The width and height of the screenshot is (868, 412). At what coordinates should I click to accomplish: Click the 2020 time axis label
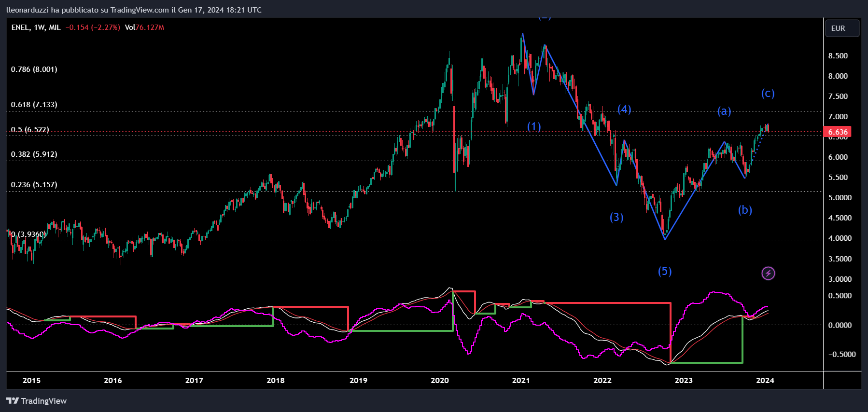(x=440, y=380)
